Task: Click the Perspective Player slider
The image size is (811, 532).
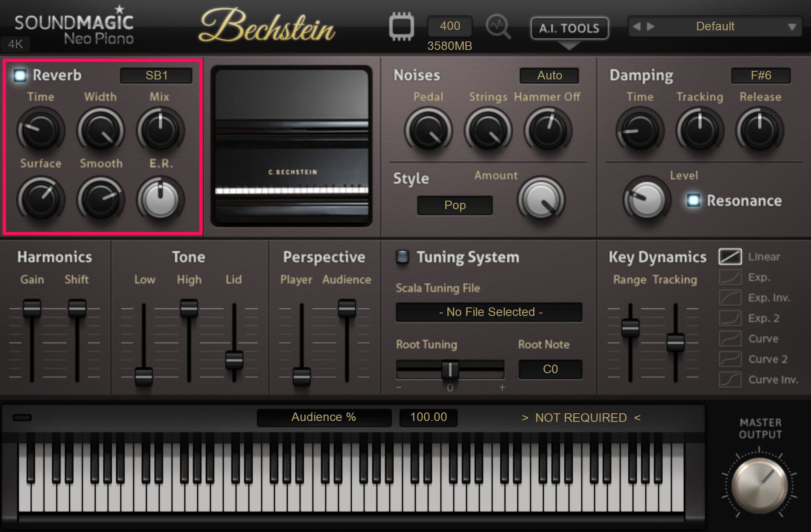Action: tap(302, 376)
